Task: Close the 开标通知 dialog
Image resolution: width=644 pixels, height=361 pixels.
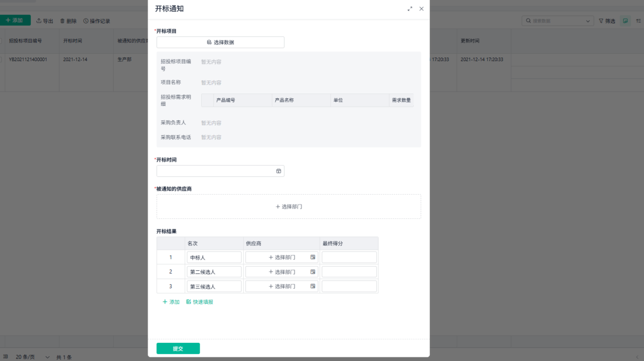Action: pyautogui.click(x=421, y=9)
